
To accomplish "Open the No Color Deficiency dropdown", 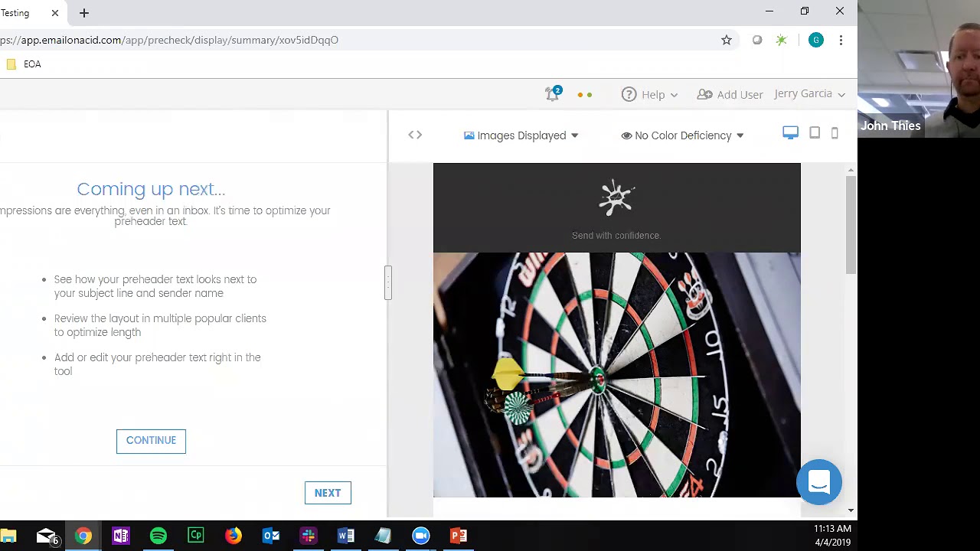I will click(682, 135).
